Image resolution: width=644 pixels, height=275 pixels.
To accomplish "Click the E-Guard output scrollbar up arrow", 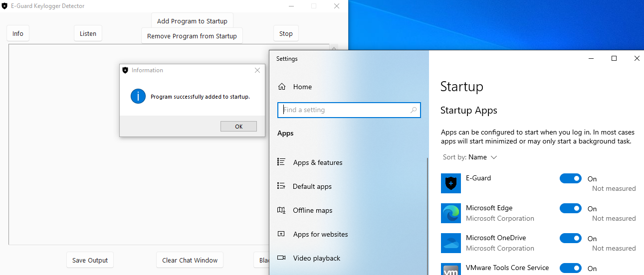I will (334, 47).
